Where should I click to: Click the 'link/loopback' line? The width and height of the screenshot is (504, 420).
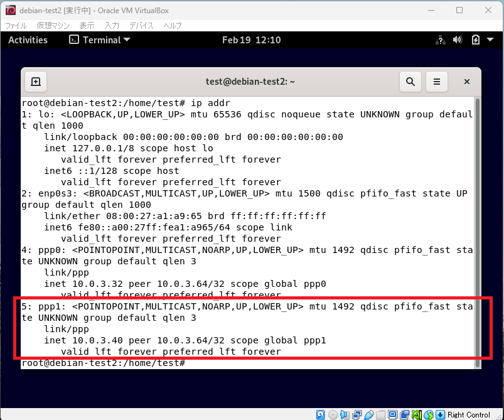coord(193,137)
